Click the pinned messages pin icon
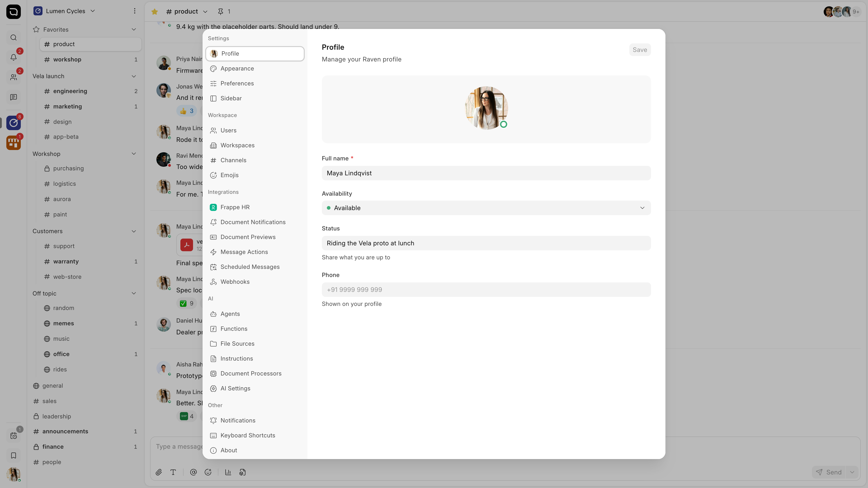 [221, 12]
